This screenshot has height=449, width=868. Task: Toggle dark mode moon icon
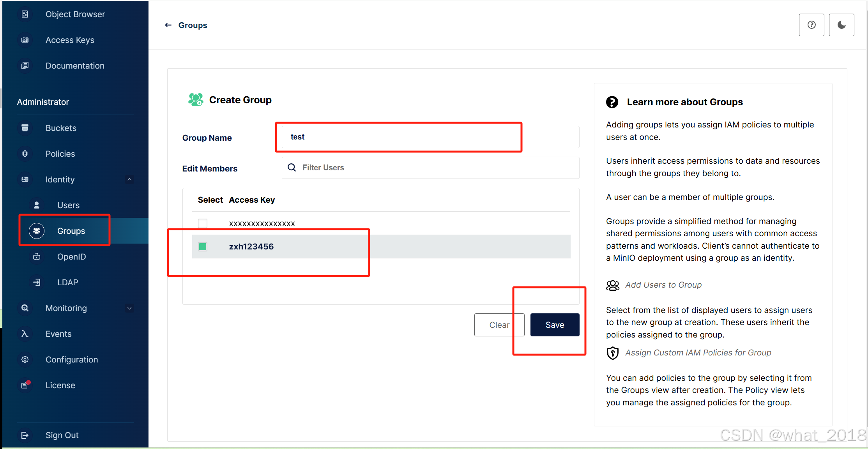(841, 25)
